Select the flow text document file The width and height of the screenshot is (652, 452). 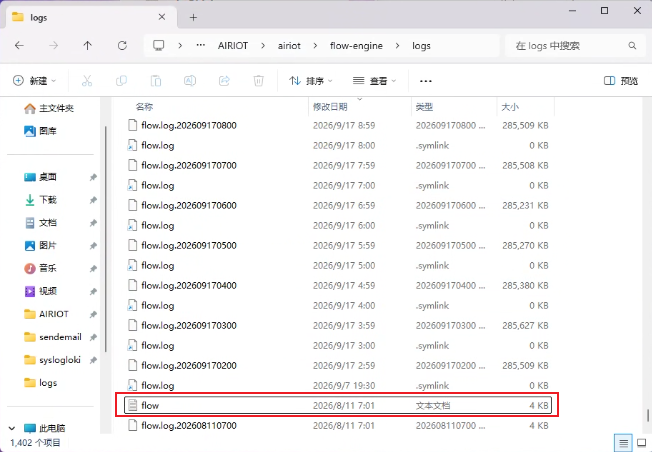[x=338, y=405]
